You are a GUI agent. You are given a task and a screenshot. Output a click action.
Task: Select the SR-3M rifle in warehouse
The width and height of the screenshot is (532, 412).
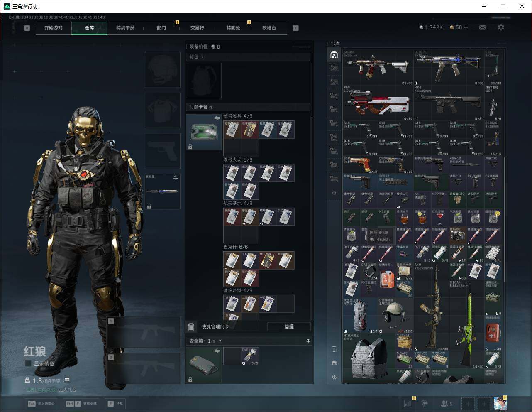click(x=378, y=68)
